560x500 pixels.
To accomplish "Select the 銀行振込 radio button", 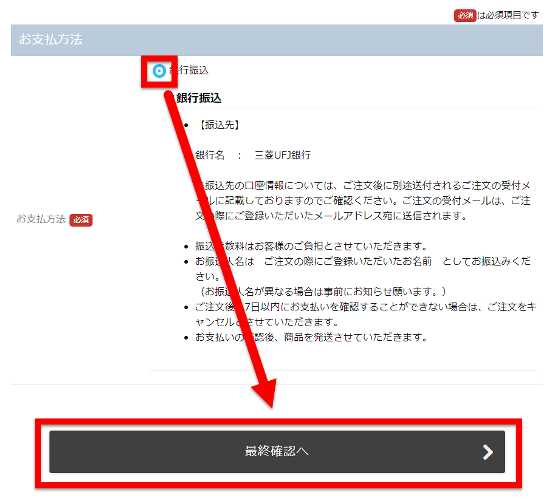I will tap(159, 71).
